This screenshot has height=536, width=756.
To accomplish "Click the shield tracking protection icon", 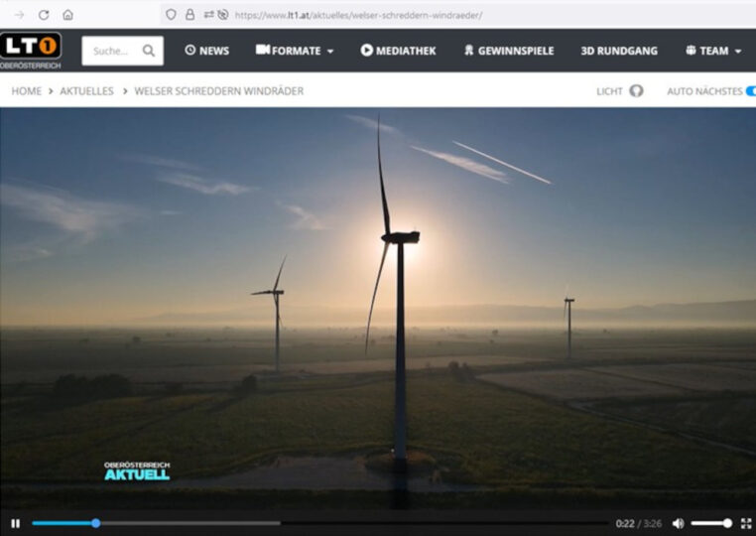I will [x=172, y=15].
